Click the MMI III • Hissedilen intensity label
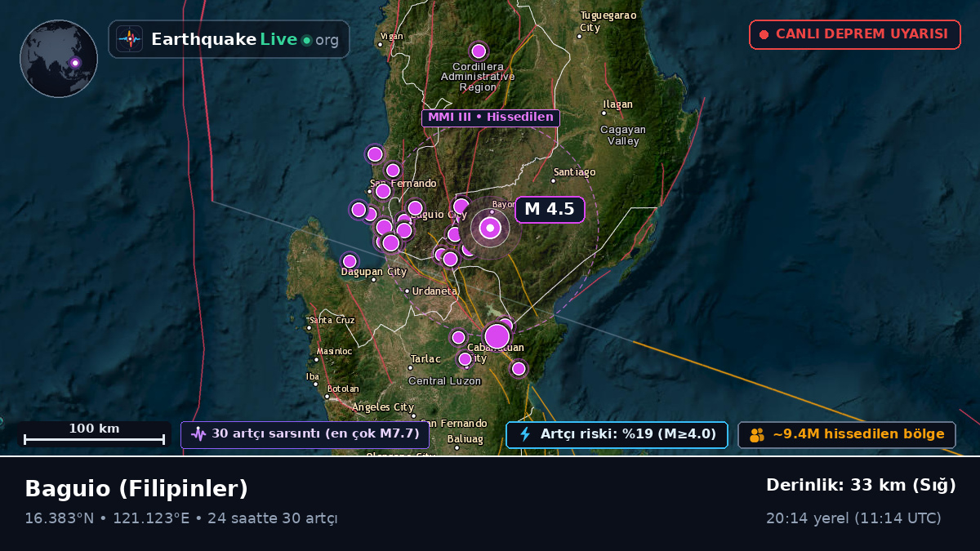 pyautogui.click(x=491, y=118)
